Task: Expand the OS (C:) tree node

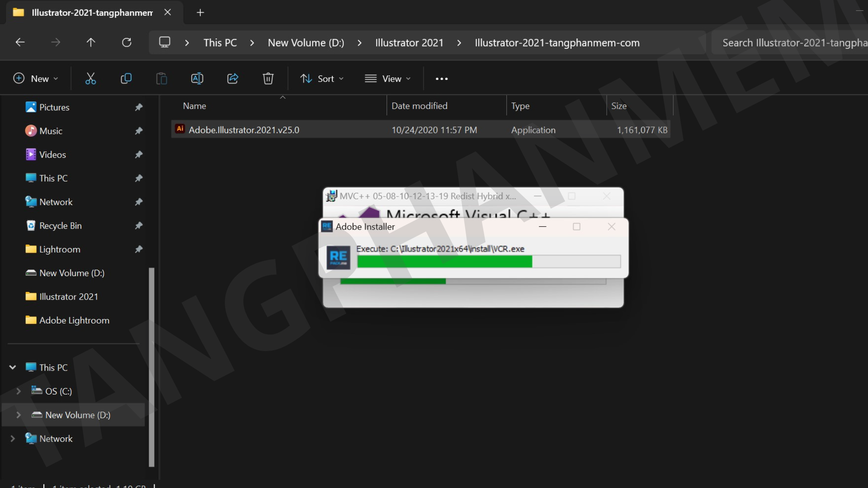Action: [x=19, y=391]
